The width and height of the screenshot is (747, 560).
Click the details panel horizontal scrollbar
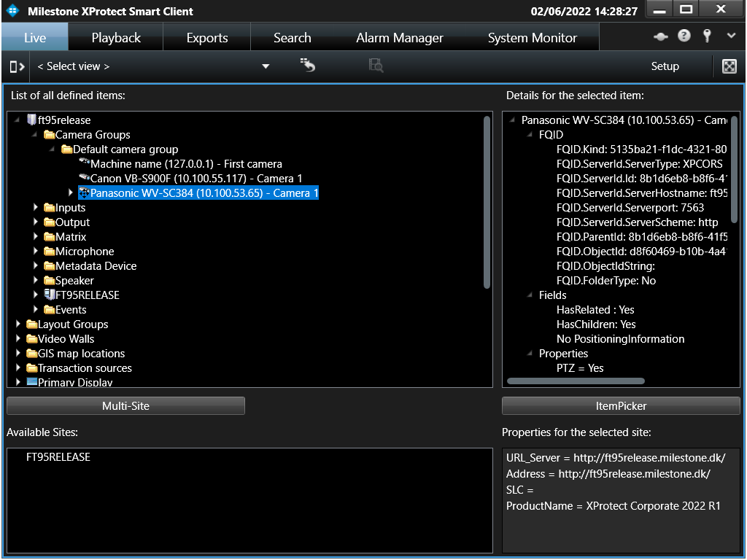[576, 381]
